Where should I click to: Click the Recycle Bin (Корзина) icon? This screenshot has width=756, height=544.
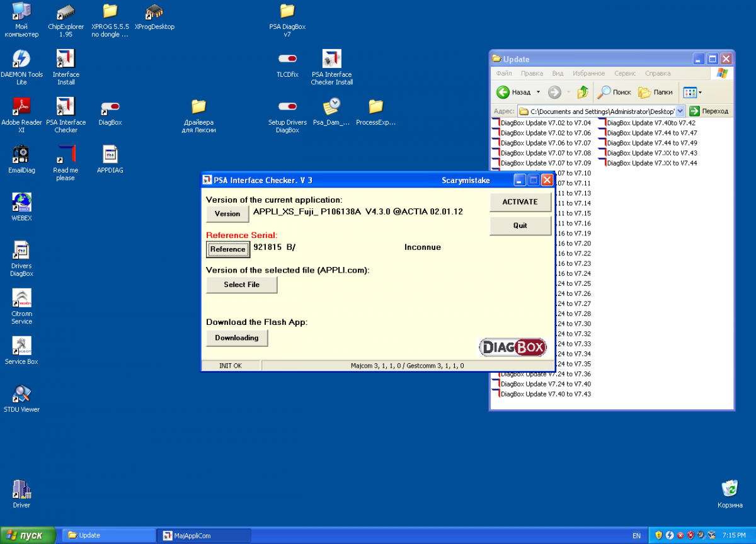(729, 489)
